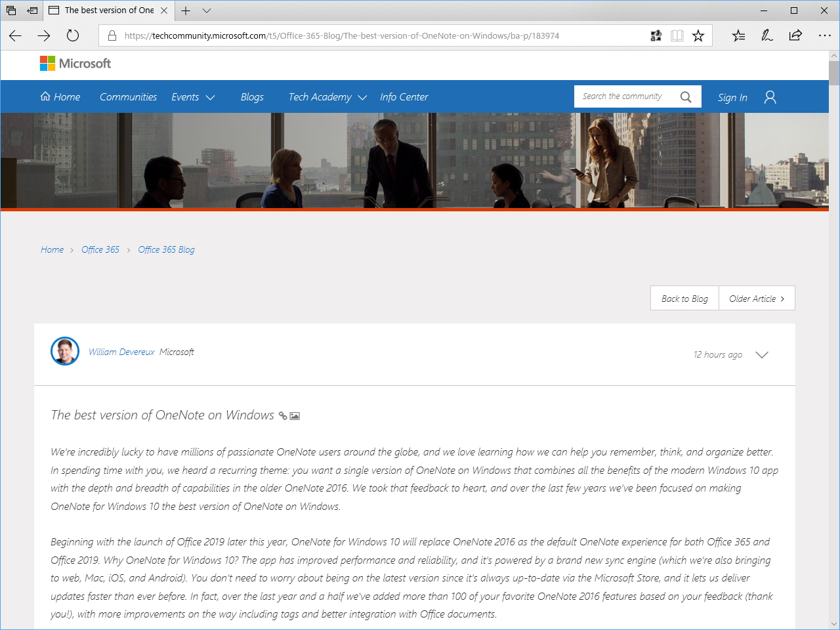
Task: Click the scrollbar up arrow
Action: [x=834, y=55]
